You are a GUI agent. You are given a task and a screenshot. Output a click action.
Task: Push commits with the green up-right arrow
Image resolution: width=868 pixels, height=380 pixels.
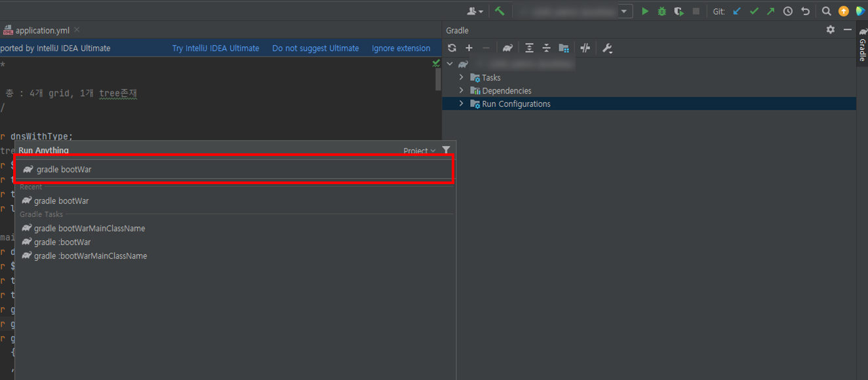(x=770, y=11)
